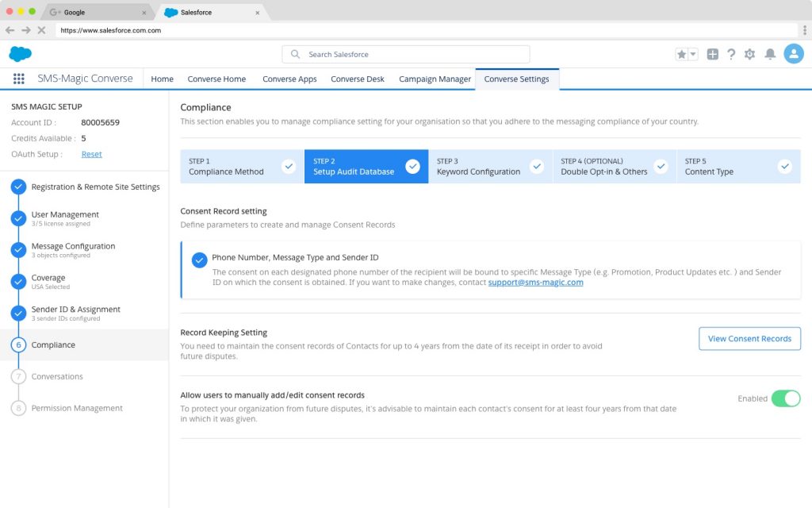Screen dimensions: 812x508
Task: Go to Step 4 Double Opt-in & Others
Action: pyautogui.click(x=615, y=167)
